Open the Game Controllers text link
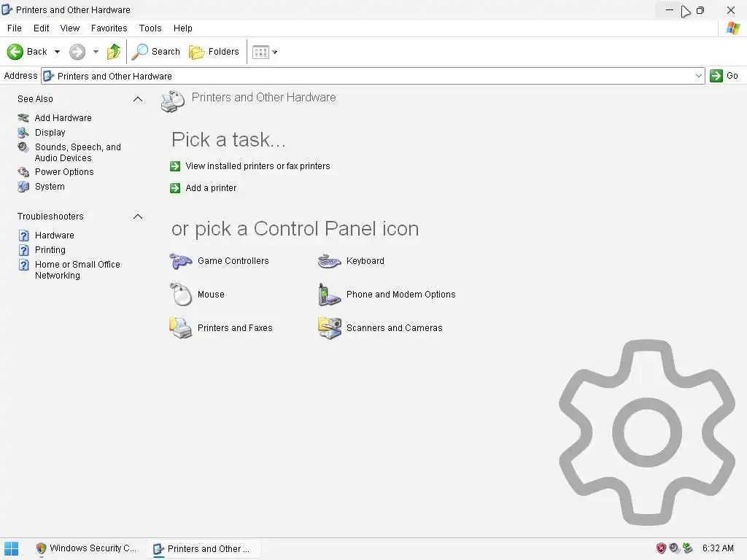The image size is (747, 560). pos(233,261)
